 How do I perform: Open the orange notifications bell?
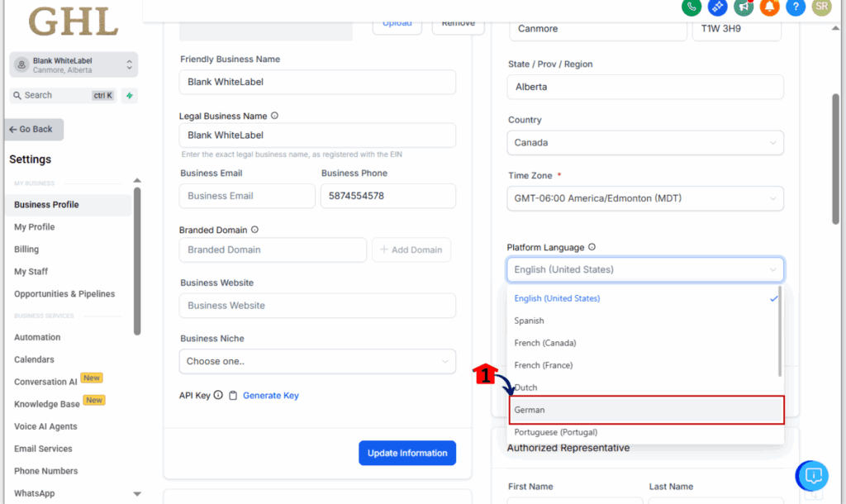pos(769,7)
